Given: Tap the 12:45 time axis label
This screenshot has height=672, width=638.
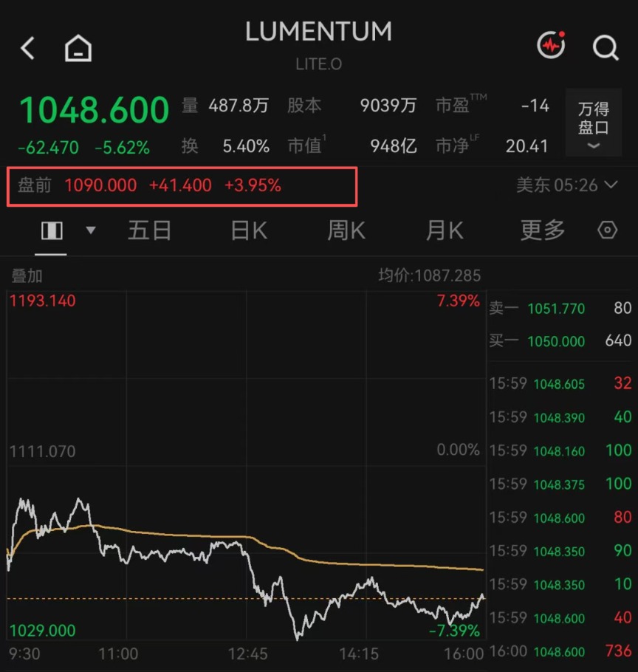Looking at the screenshot, I should point(247,654).
